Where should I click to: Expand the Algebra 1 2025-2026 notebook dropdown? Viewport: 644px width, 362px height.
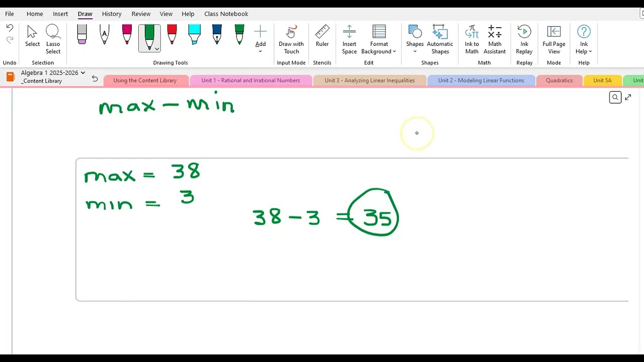pos(83,73)
